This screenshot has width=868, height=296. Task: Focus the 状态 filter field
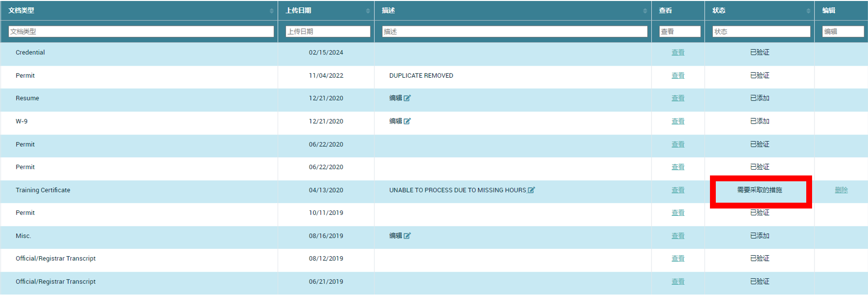761,32
